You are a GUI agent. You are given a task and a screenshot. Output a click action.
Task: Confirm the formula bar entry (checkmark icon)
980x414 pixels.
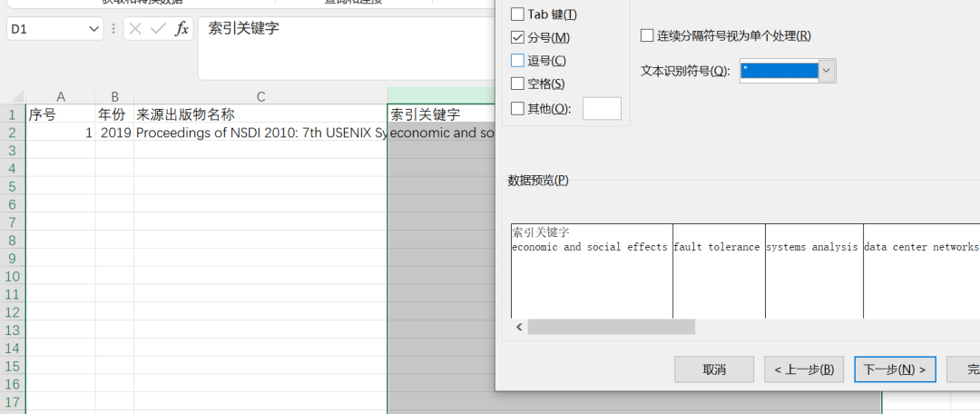click(158, 29)
